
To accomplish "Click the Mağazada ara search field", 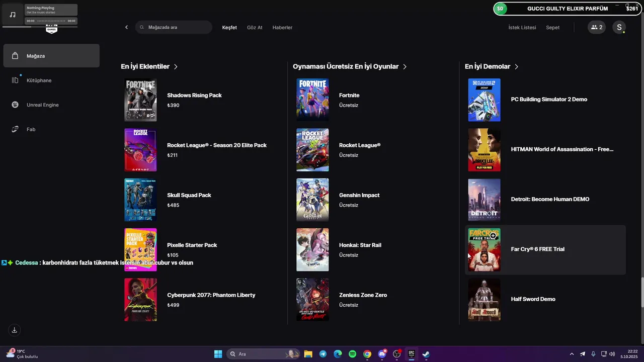I will (174, 27).
